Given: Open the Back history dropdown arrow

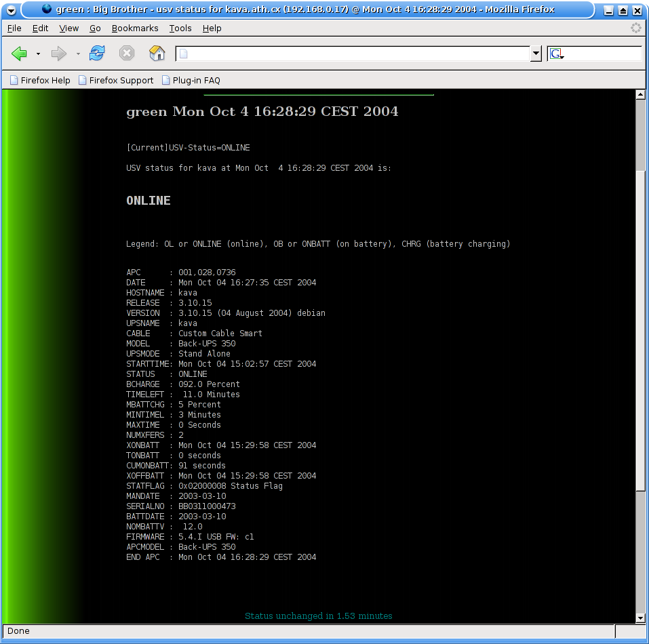Looking at the screenshot, I should click(38, 54).
